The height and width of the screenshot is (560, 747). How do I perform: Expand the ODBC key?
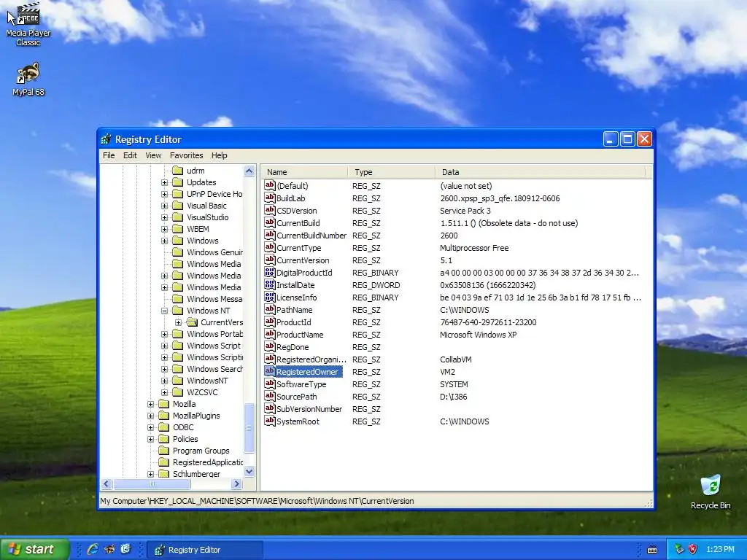pos(150,427)
